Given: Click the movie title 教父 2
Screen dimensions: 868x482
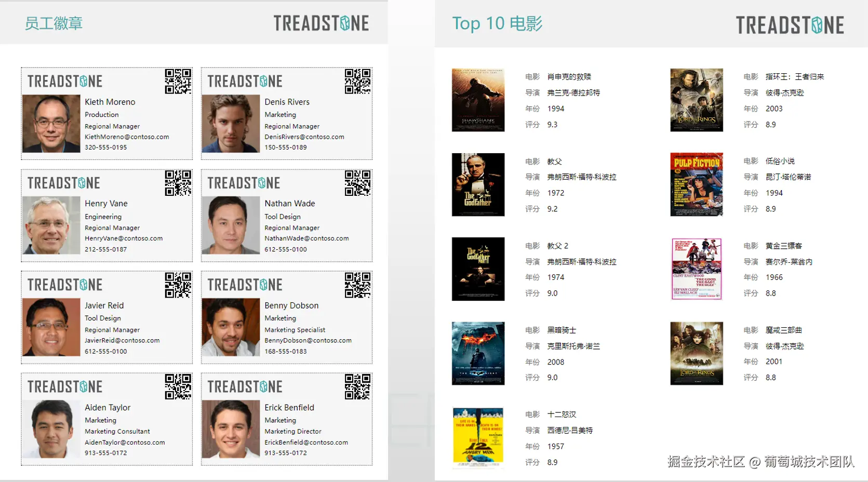Looking at the screenshot, I should (x=558, y=246).
